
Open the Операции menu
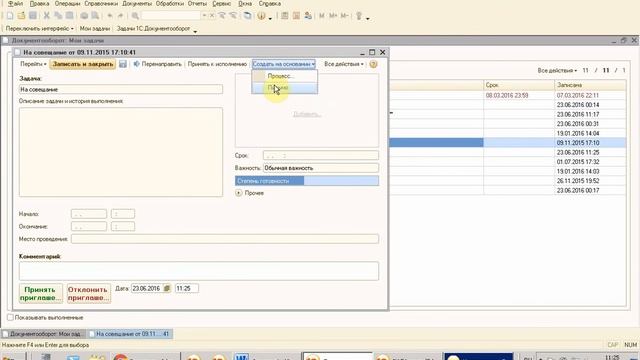pos(67,4)
